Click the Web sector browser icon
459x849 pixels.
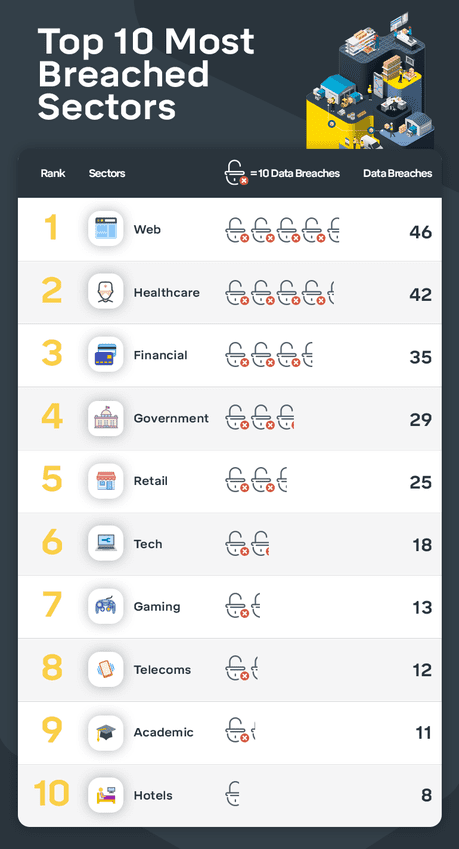point(106,228)
